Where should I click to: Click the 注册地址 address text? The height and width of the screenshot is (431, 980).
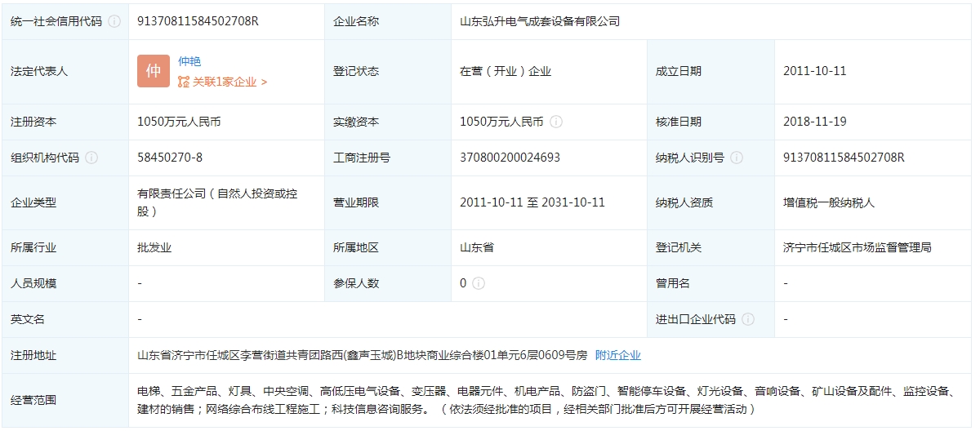tap(362, 355)
